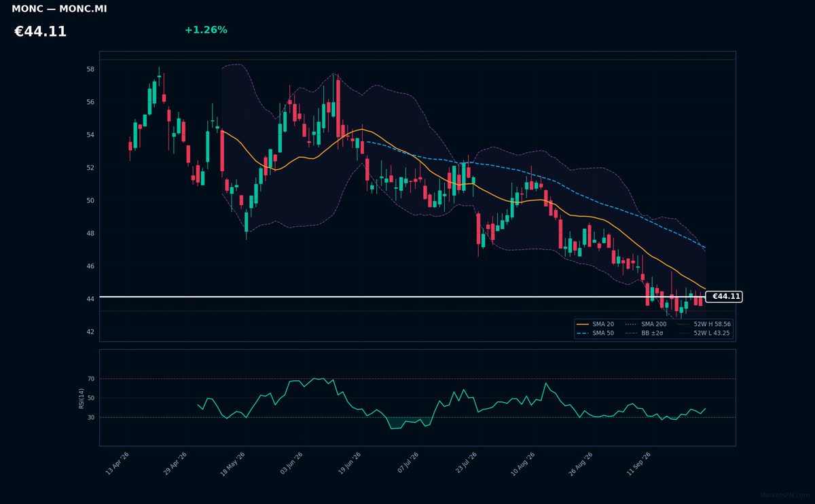Click the RSI(14) axis label
The image size is (815, 504).
click(x=81, y=398)
